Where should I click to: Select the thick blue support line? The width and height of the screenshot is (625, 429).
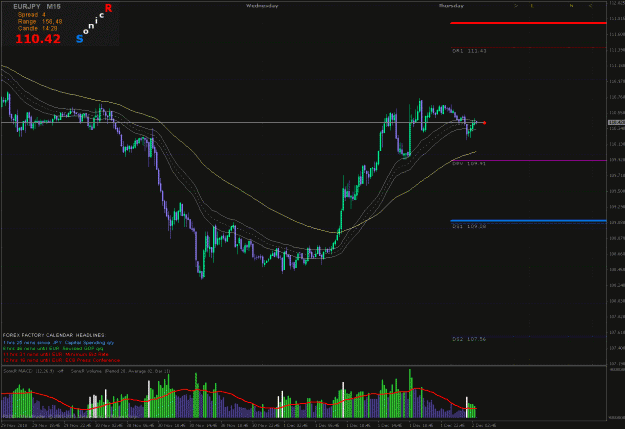point(528,220)
